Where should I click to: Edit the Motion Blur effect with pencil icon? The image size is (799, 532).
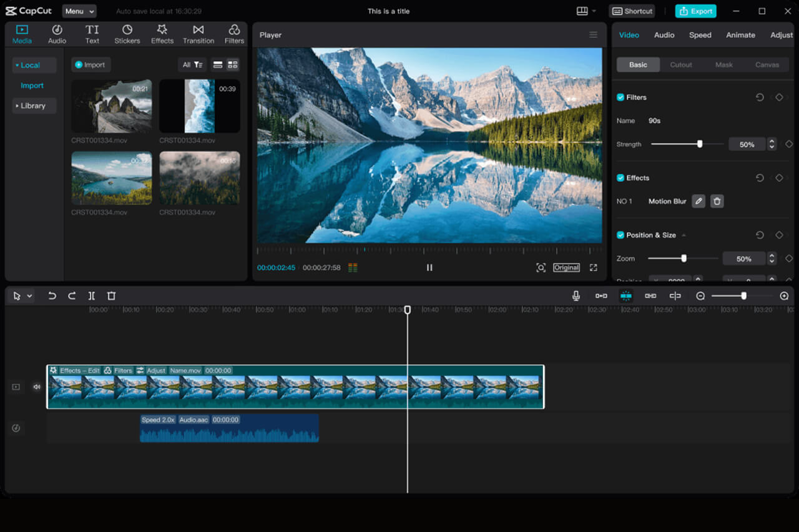tap(699, 201)
